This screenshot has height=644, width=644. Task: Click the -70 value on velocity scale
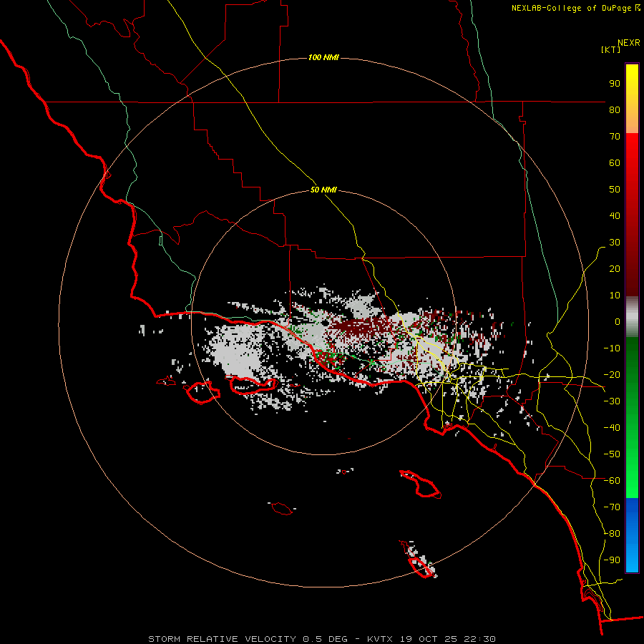[x=612, y=507]
